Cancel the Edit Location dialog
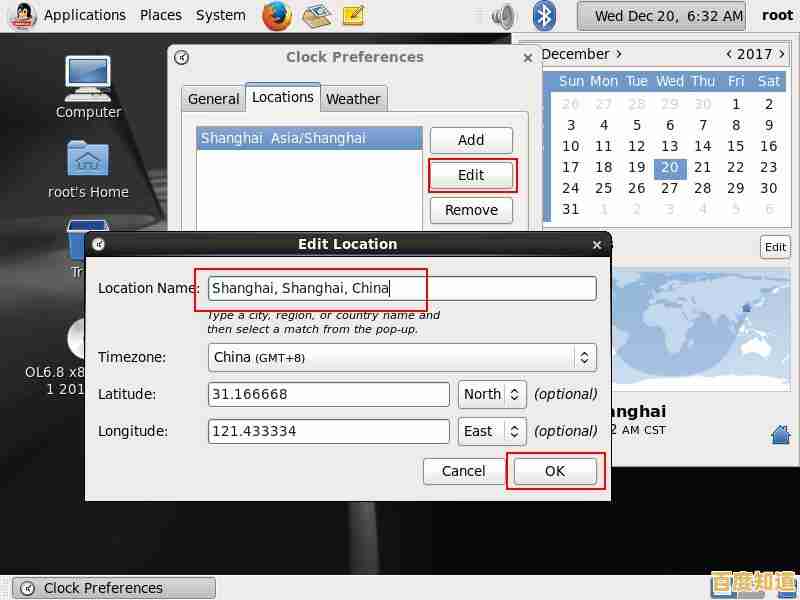Image resolution: width=800 pixels, height=600 pixels. pos(463,471)
